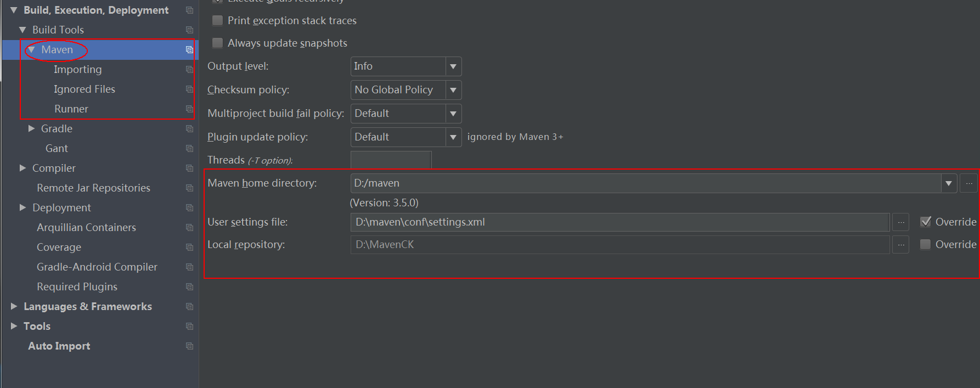Click project-level icon next to Tools
The height and width of the screenshot is (388, 980).
click(189, 327)
